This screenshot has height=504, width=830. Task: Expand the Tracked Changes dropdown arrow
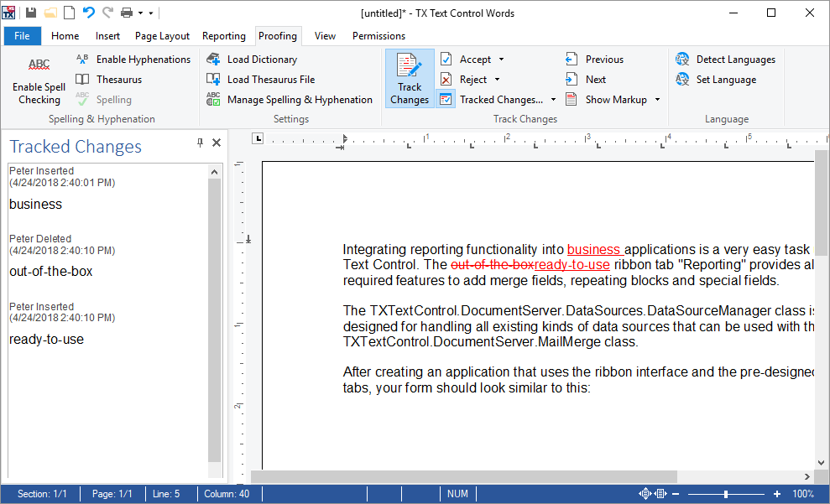click(x=553, y=100)
